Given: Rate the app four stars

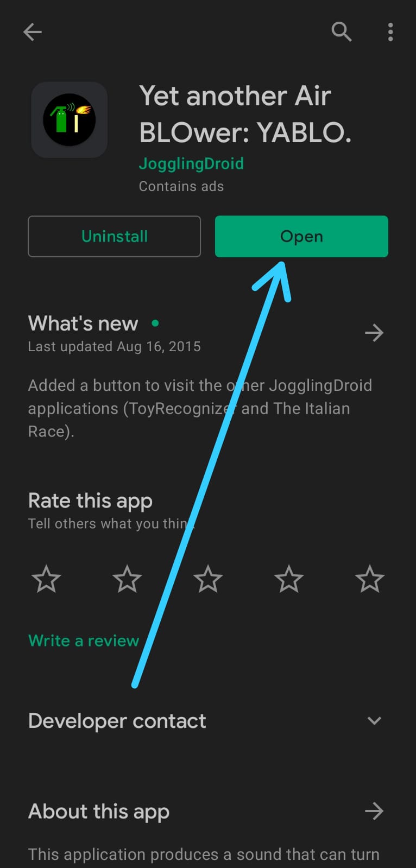Looking at the screenshot, I should 288,579.
